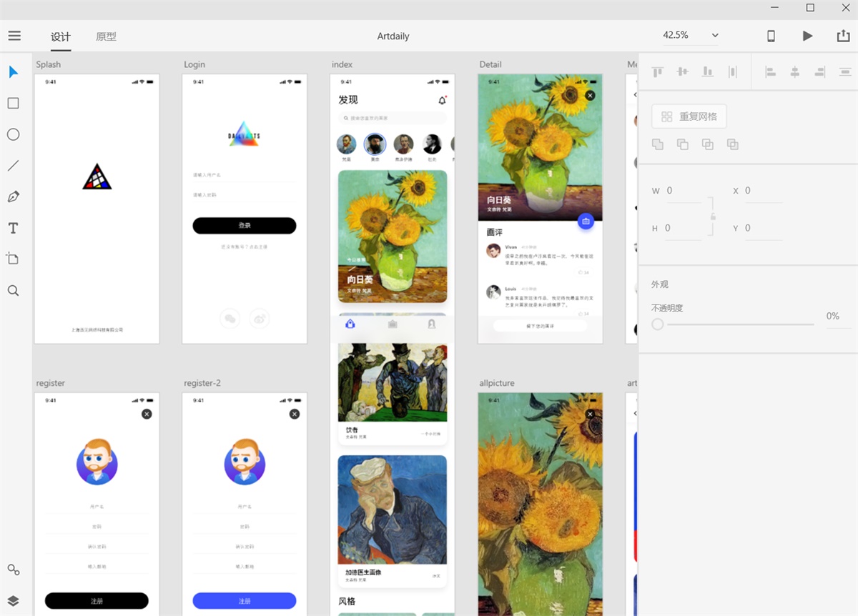Click the 0% opacity value

coord(833,316)
